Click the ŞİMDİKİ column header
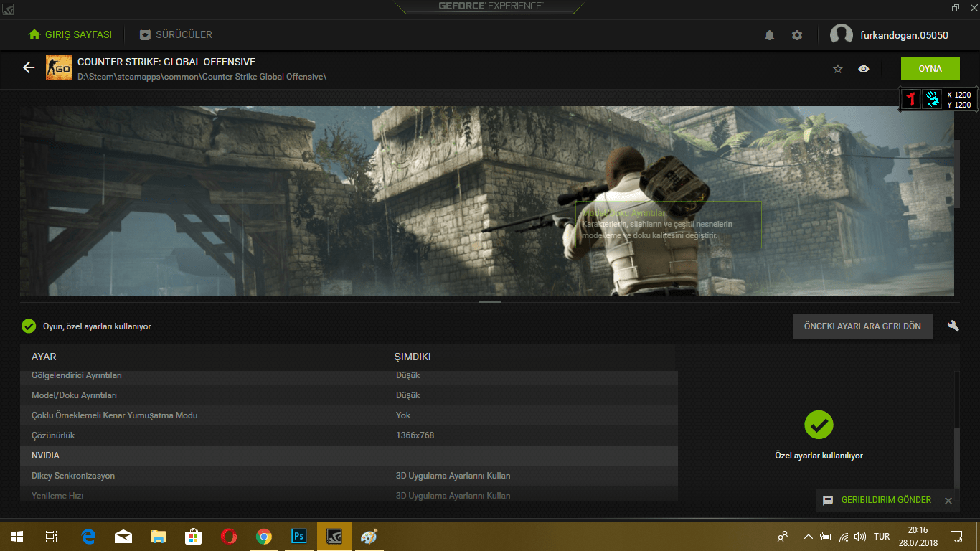980x551 pixels. (413, 357)
